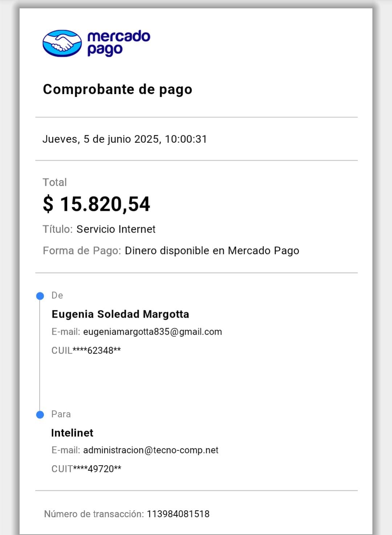Select the total amount $ 15.820,54

(97, 204)
